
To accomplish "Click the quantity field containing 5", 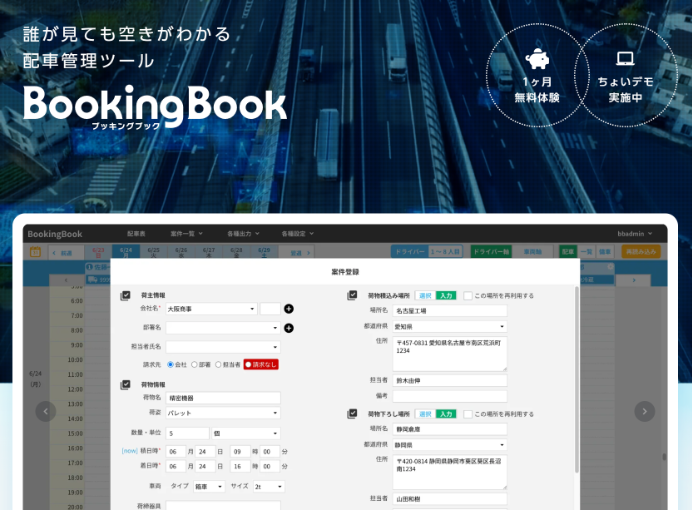I will coord(187,433).
